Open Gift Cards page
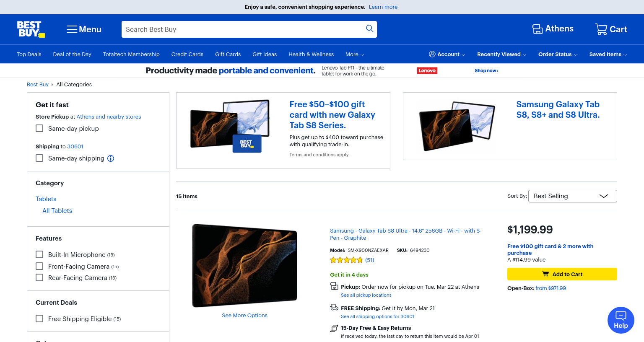Viewport: 644px width, 342px height. [228, 54]
